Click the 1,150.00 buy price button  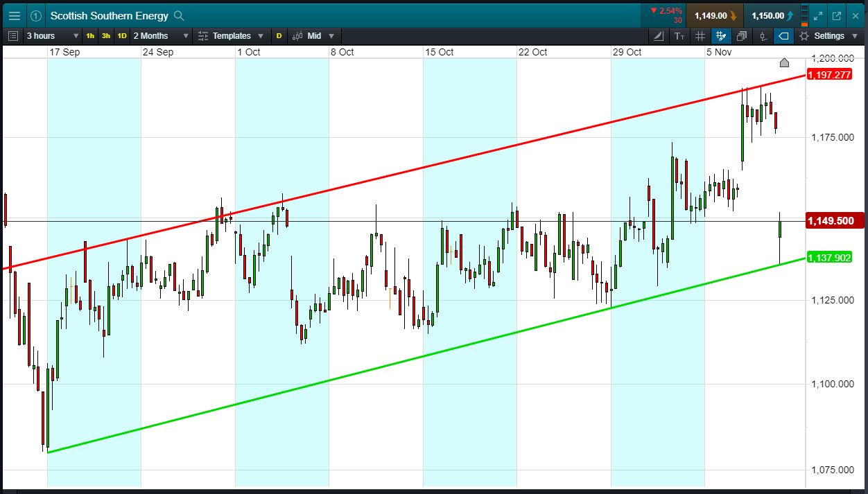pyautogui.click(x=772, y=15)
